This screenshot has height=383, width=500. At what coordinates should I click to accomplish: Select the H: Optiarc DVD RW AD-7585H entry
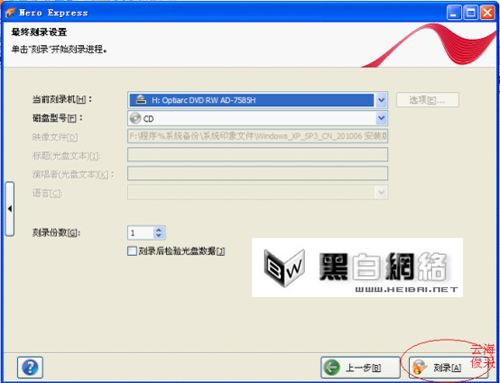(x=252, y=100)
